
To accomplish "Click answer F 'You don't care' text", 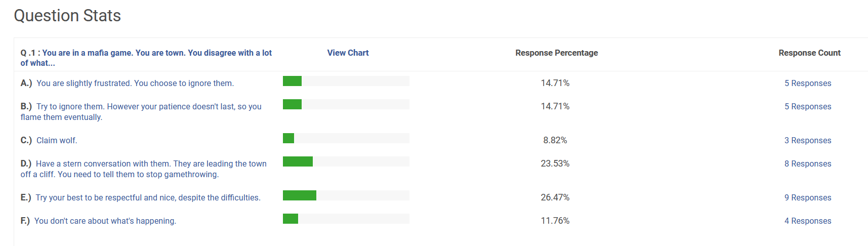I will 105,221.
